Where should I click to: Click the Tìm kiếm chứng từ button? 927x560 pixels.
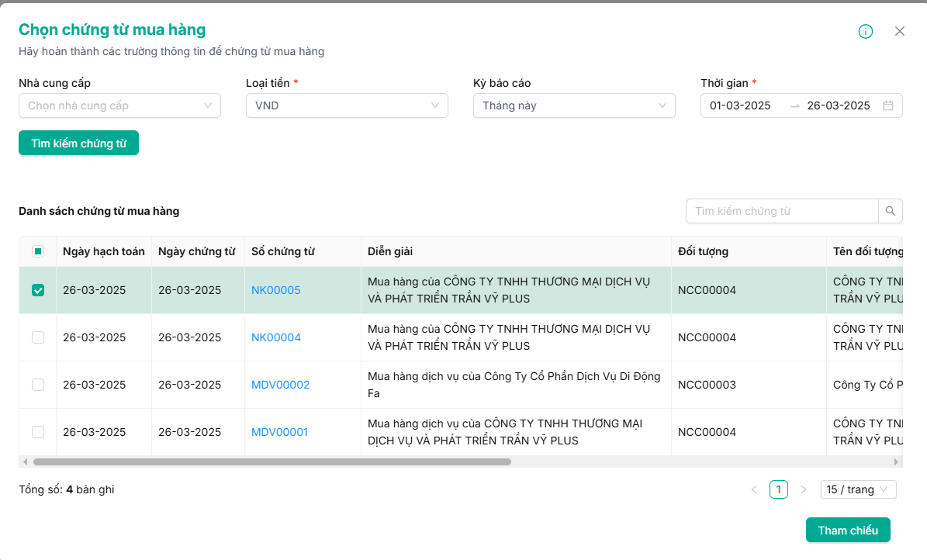(x=78, y=143)
